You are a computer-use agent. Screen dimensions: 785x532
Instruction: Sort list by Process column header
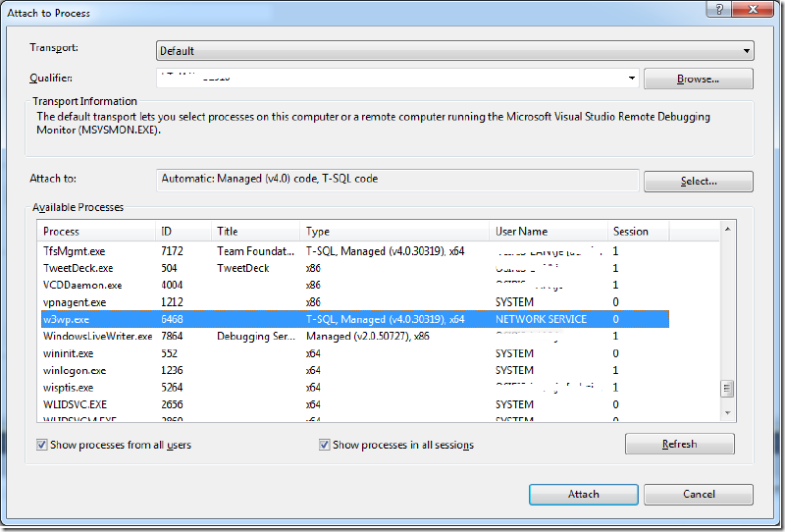pyautogui.click(x=96, y=232)
